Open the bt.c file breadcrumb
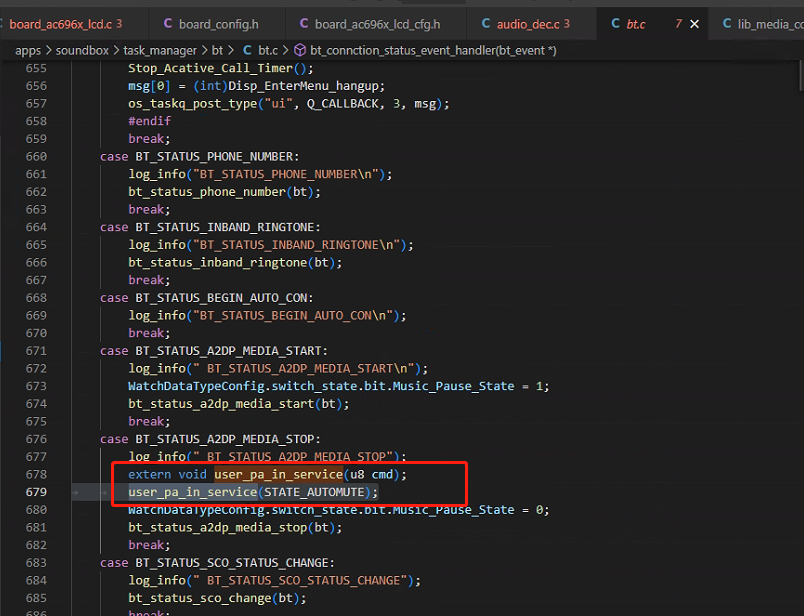 [x=268, y=50]
